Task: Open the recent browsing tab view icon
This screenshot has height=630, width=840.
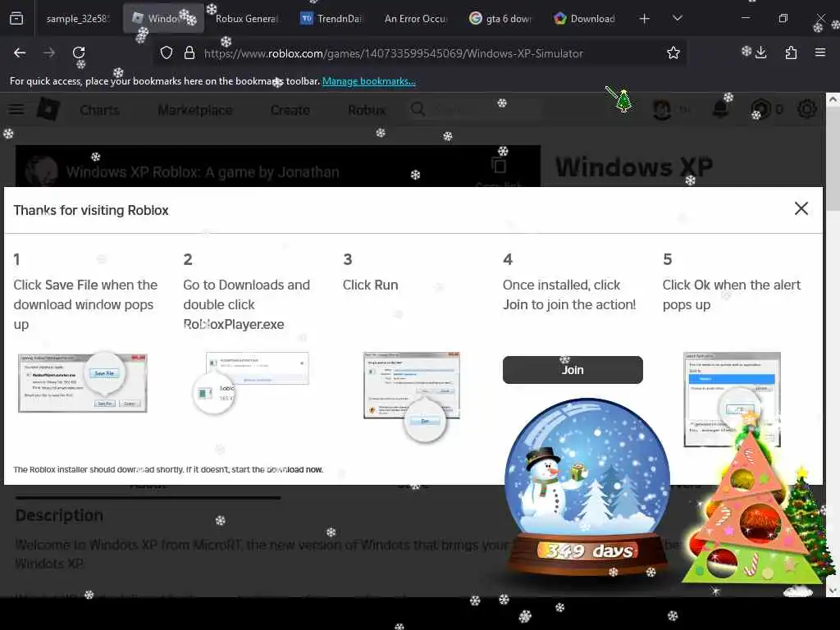Action: click(x=16, y=19)
